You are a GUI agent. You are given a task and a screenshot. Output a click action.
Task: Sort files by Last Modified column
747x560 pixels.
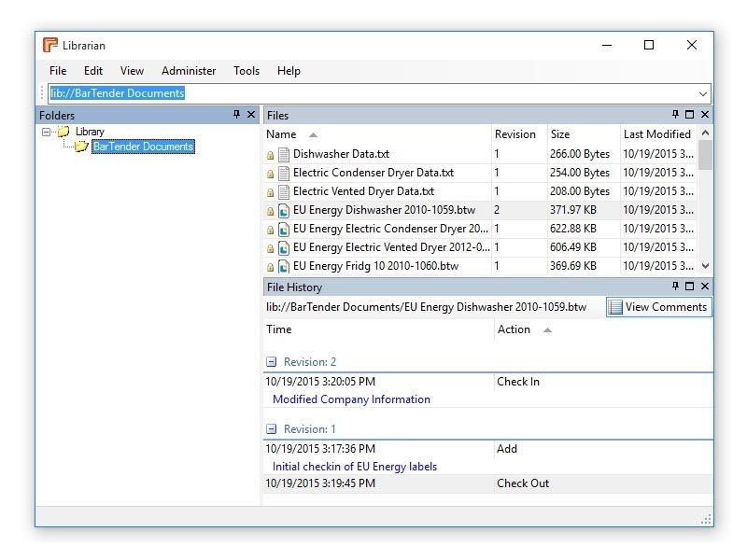(657, 134)
